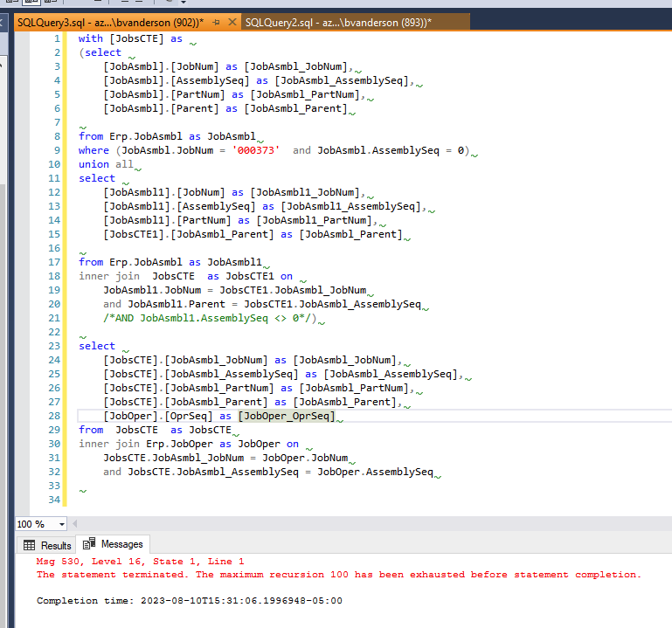
Task: Click the horizontal scrollbar left arrow
Action: click(75, 523)
